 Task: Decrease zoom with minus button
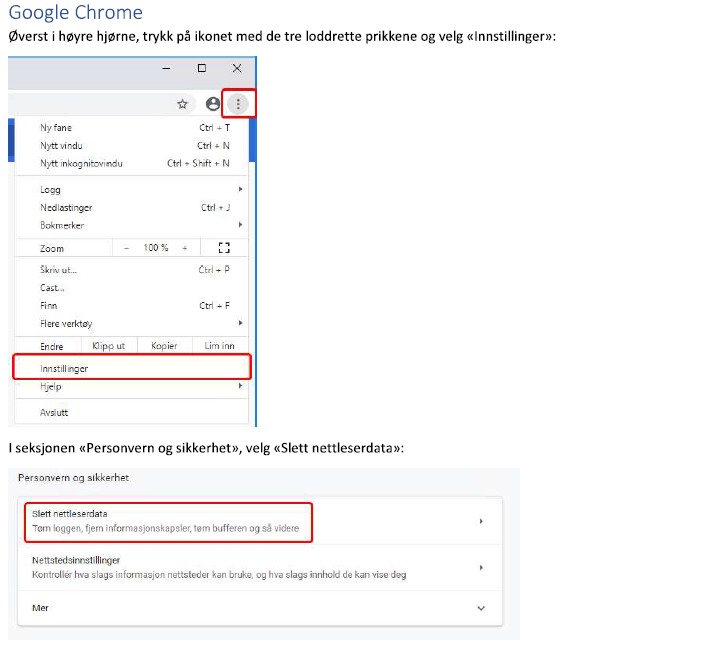click(x=127, y=248)
